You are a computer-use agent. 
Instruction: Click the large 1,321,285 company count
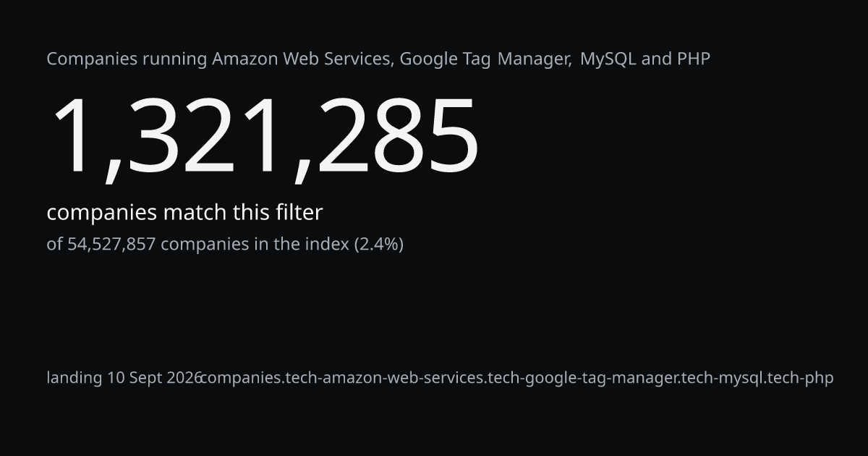[x=263, y=138]
